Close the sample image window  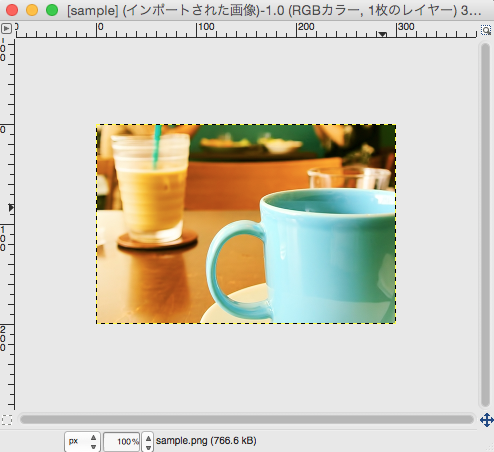click(x=12, y=10)
